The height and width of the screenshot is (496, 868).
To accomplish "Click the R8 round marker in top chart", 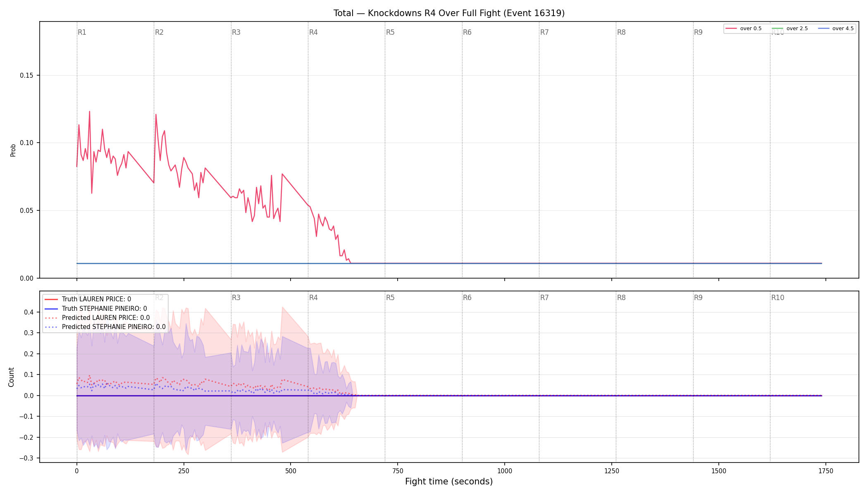I will pos(621,32).
